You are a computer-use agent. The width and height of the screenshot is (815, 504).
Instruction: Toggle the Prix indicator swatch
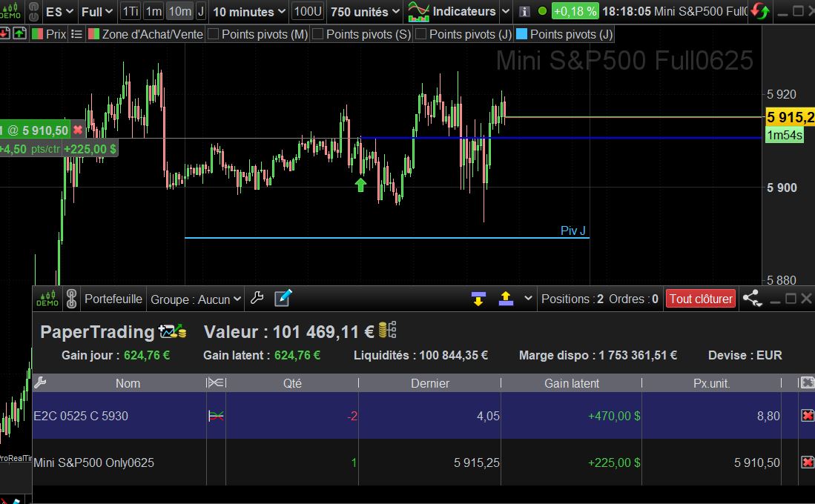coord(37,34)
